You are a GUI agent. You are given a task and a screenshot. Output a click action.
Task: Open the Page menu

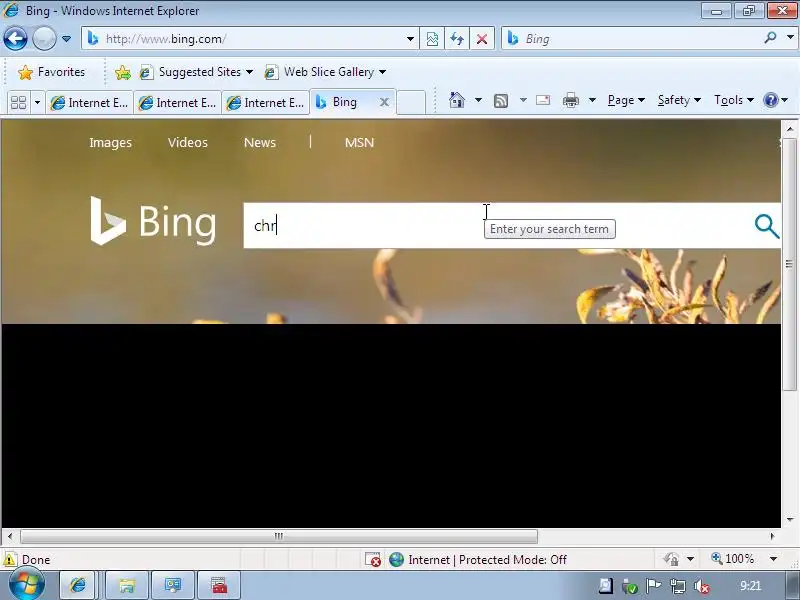click(626, 100)
